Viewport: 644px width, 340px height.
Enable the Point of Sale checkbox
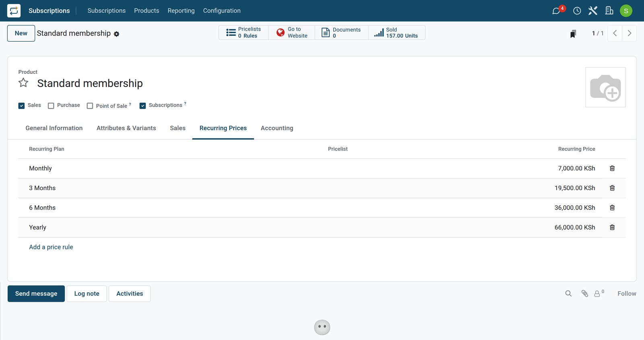tap(90, 106)
